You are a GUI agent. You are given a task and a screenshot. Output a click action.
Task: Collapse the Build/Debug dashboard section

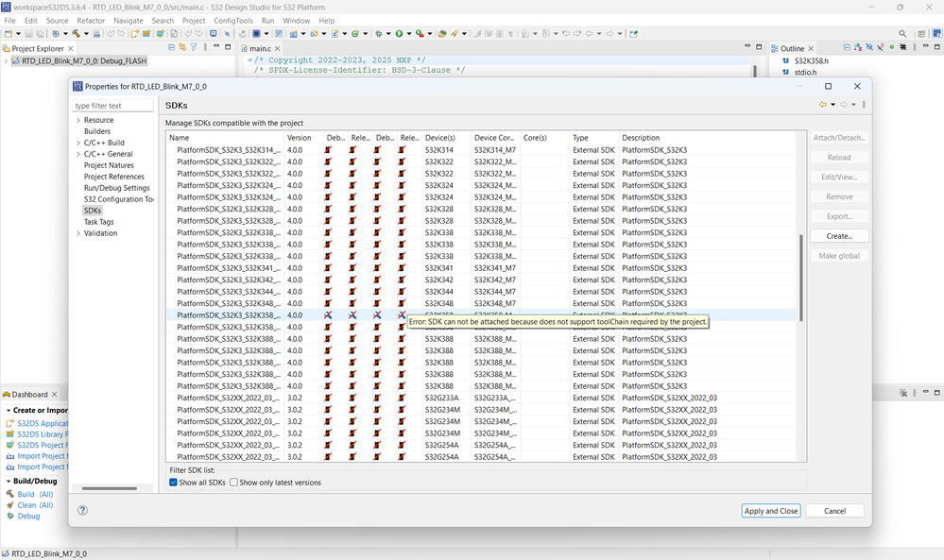tap(9, 482)
